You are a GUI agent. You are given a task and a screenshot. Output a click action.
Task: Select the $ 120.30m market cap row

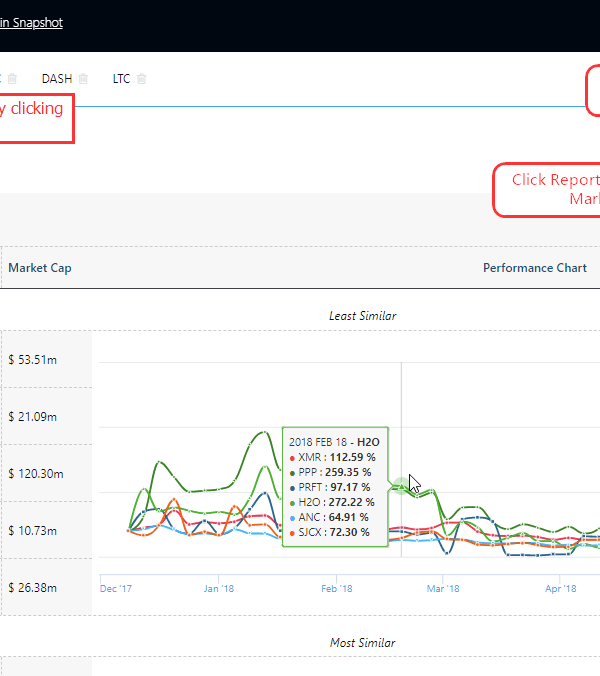[35, 474]
